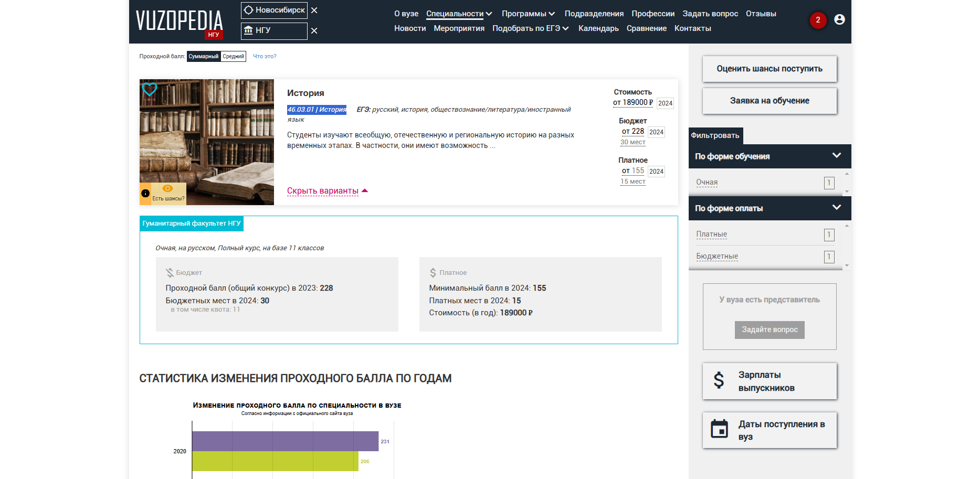This screenshot has width=980, height=479.
Task: Click the 15 мест paid places link
Action: pos(633,182)
